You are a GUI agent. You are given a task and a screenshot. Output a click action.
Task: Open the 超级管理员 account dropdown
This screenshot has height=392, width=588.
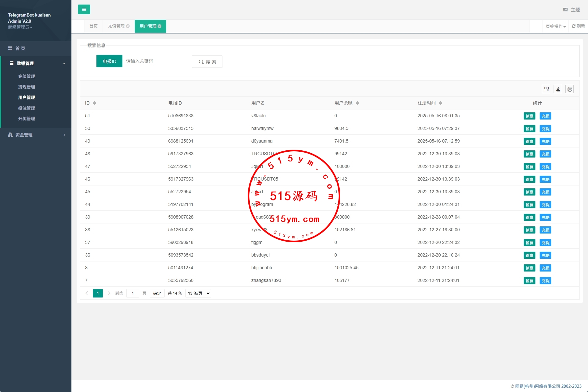pyautogui.click(x=20, y=27)
